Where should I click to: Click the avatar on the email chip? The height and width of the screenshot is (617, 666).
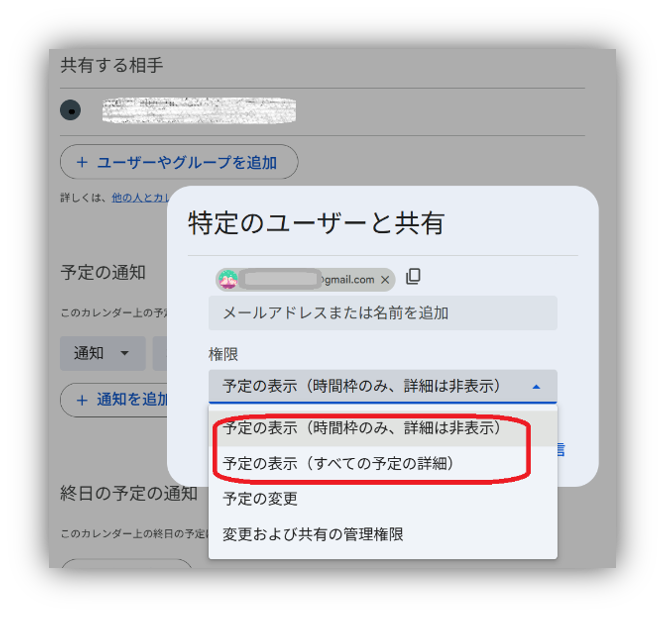[x=228, y=279]
